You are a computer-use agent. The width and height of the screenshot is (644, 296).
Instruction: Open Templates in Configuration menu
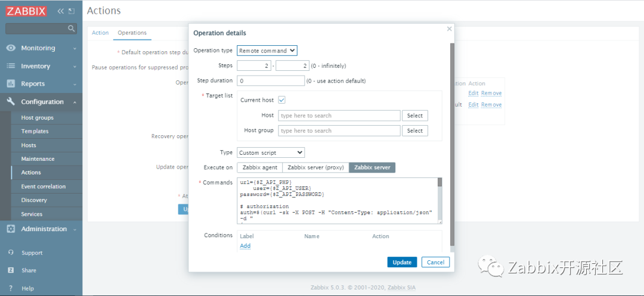(x=35, y=131)
